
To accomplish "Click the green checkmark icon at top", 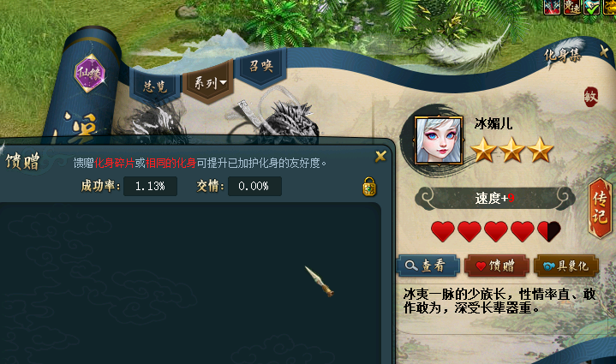I will point(592,7).
